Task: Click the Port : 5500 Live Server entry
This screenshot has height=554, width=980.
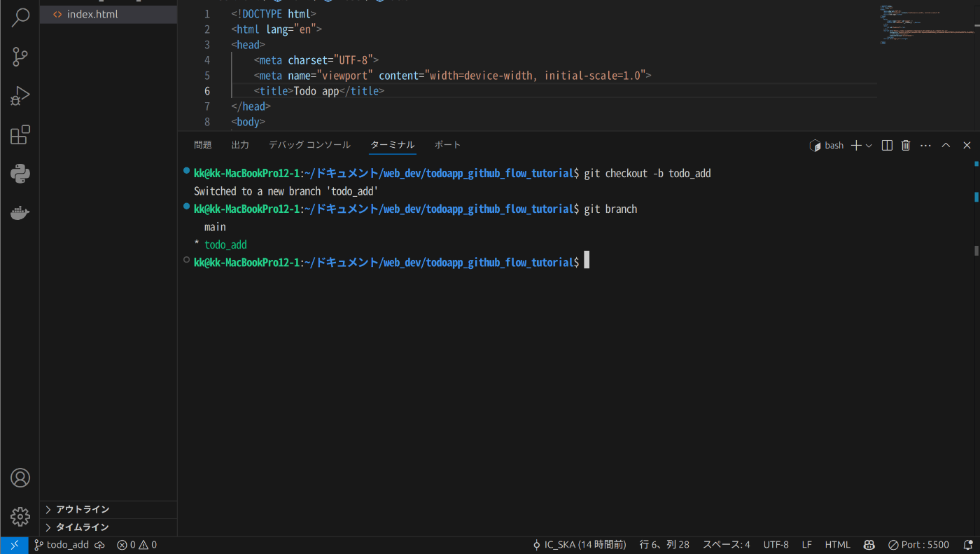Action: 918,545
